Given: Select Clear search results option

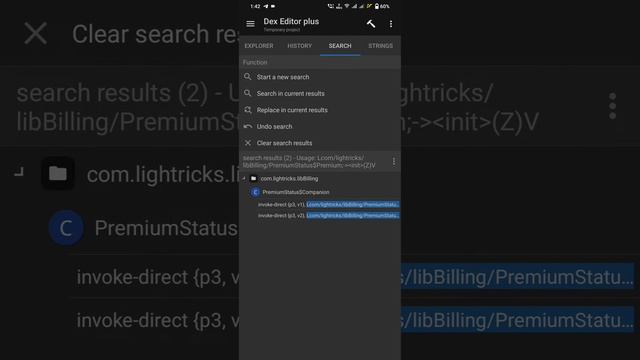Looking at the screenshot, I should (320, 143).
